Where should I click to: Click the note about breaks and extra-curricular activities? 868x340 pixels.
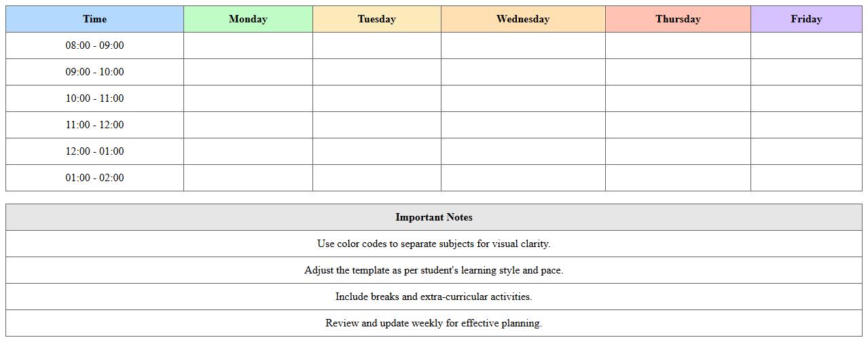(x=434, y=297)
